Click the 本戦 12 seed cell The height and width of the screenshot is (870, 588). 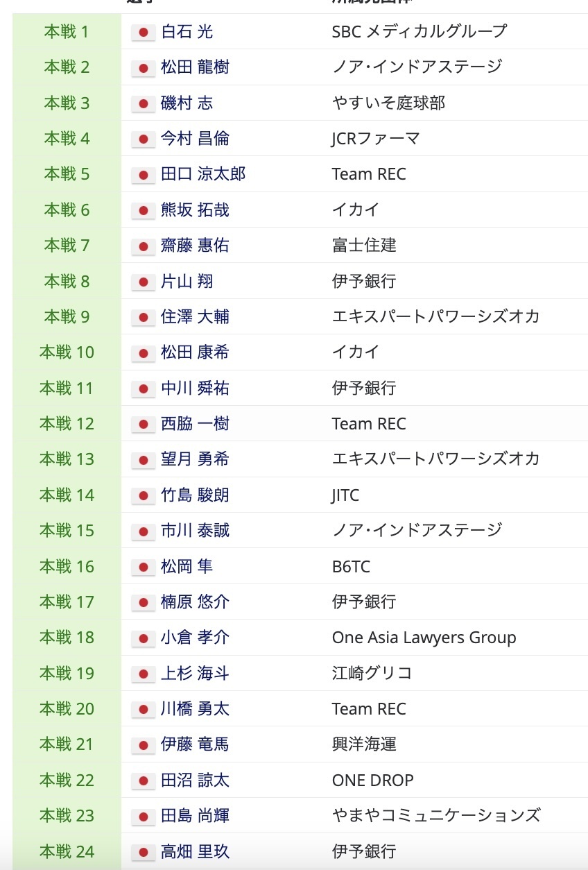(x=67, y=424)
